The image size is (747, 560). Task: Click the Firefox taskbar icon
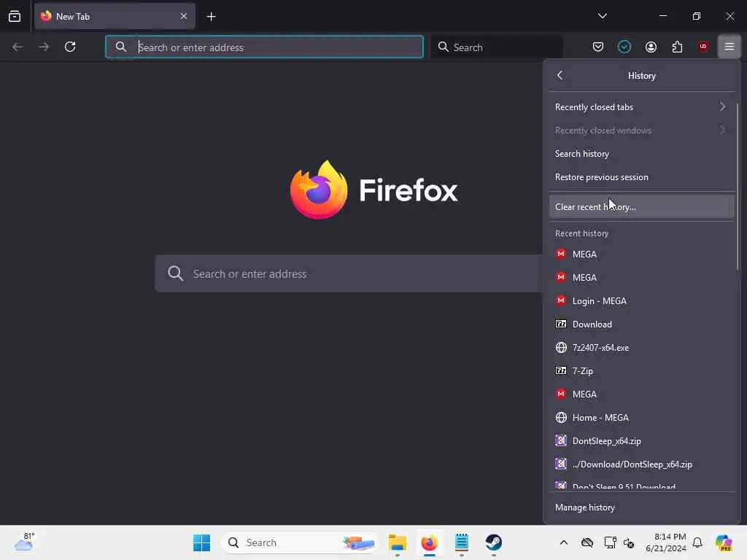pos(429,542)
